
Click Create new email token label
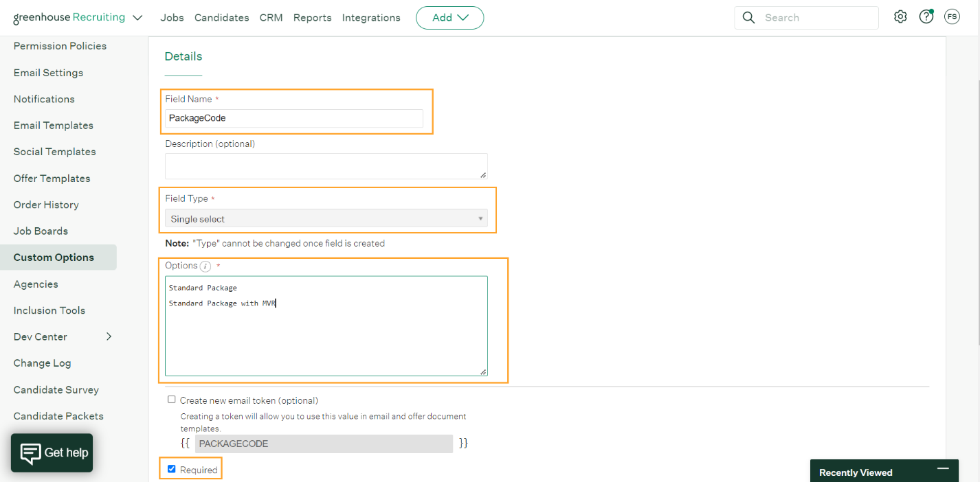pyautogui.click(x=249, y=400)
